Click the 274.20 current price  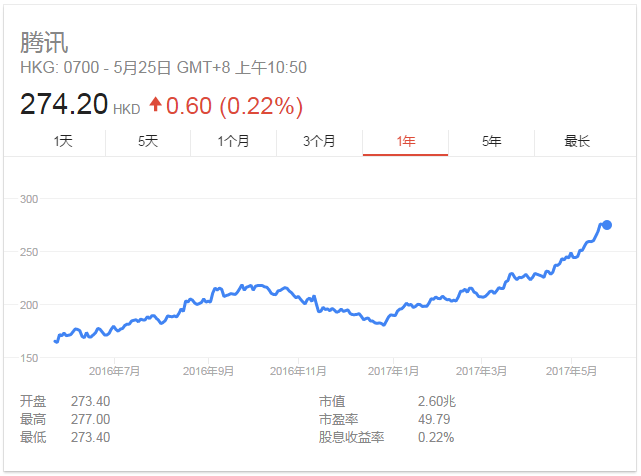(x=64, y=104)
